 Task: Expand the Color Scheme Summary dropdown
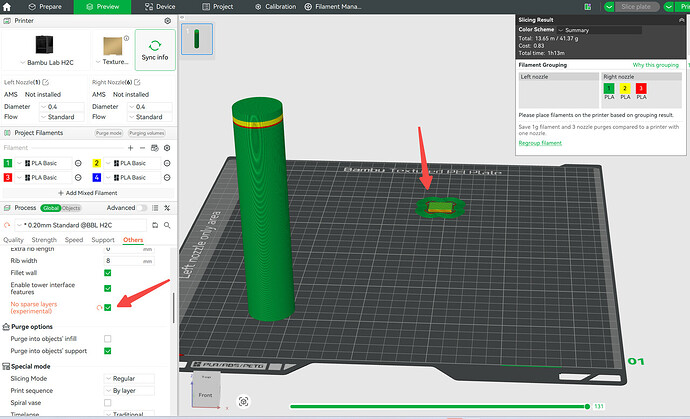point(599,30)
